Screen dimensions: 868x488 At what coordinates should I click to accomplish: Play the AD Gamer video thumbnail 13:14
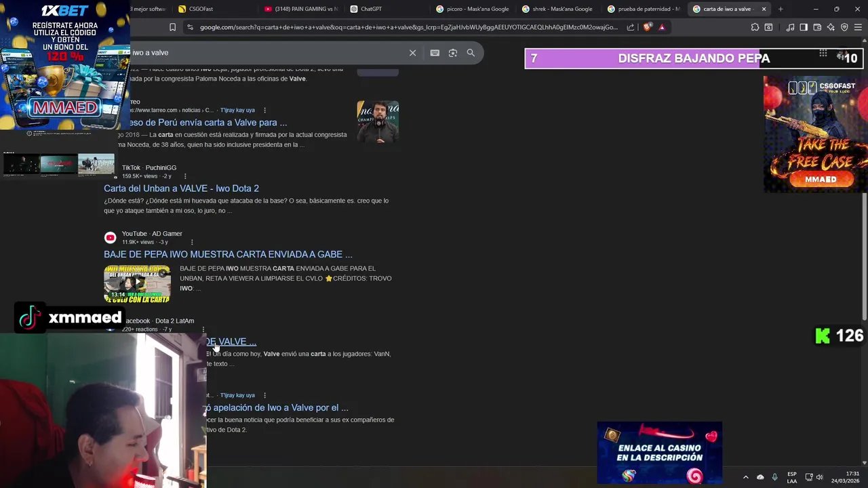(x=137, y=283)
